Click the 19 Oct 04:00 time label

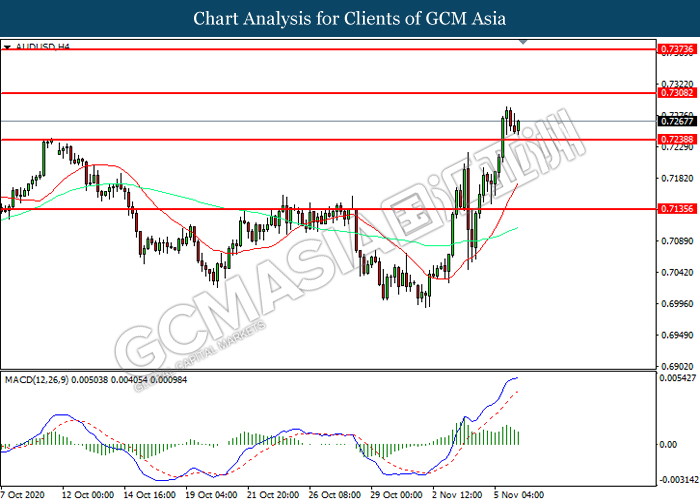pyautogui.click(x=211, y=495)
